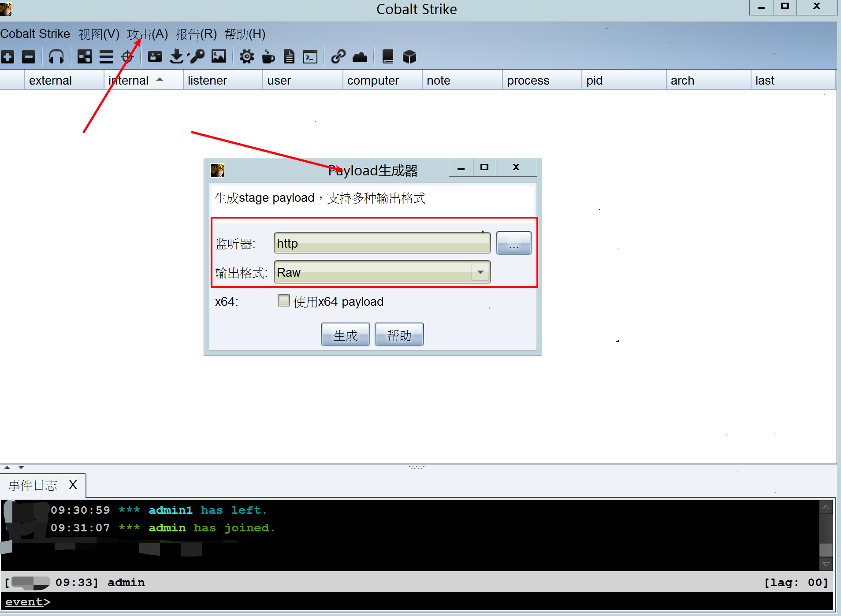Close the Payload generator dialog
The width and height of the screenshot is (841, 616).
click(516, 167)
